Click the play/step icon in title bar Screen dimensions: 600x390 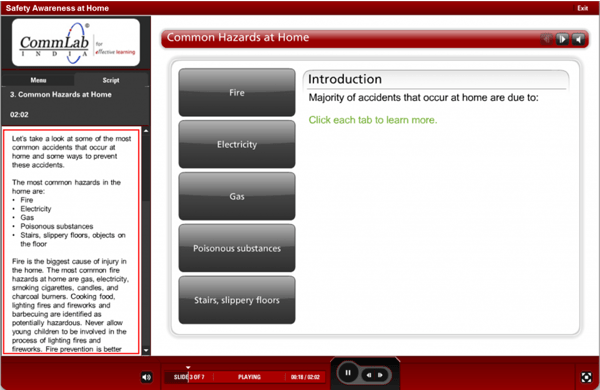(562, 39)
